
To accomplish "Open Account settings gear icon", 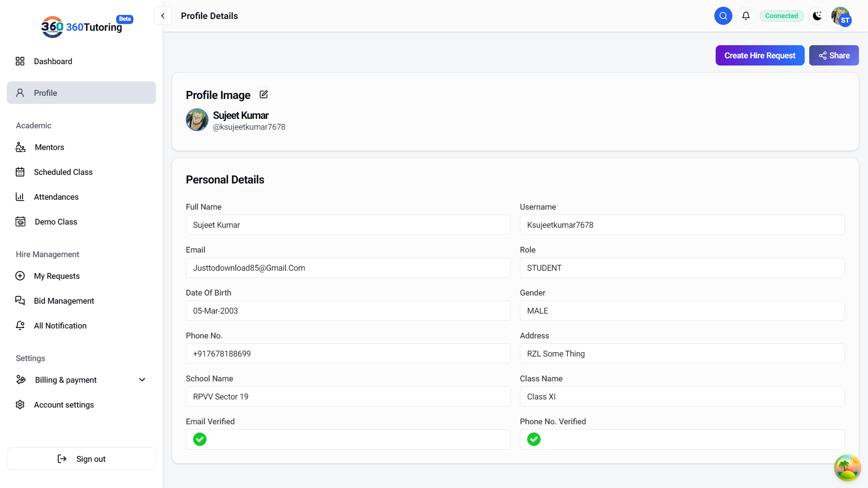I will coord(20,405).
